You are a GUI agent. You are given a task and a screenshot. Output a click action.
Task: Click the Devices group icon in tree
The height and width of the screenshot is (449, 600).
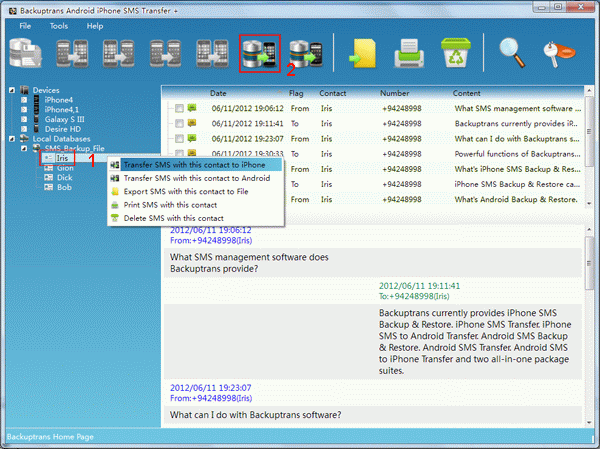(24, 90)
